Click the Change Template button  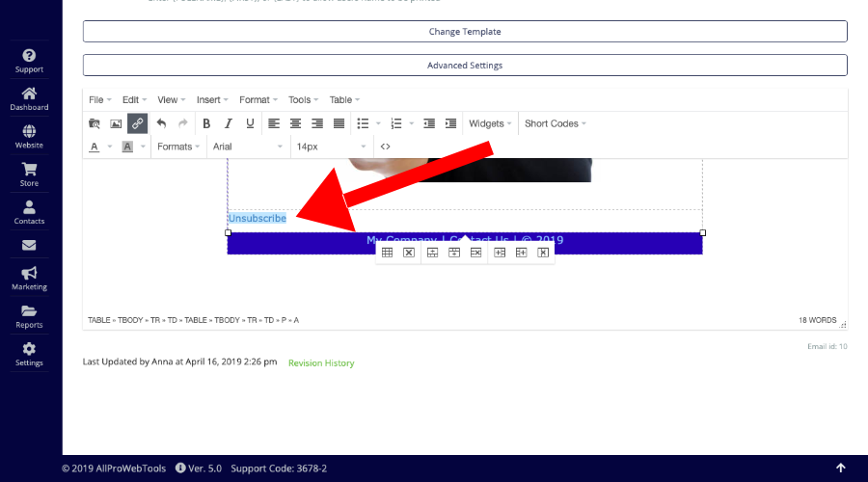[x=465, y=32]
